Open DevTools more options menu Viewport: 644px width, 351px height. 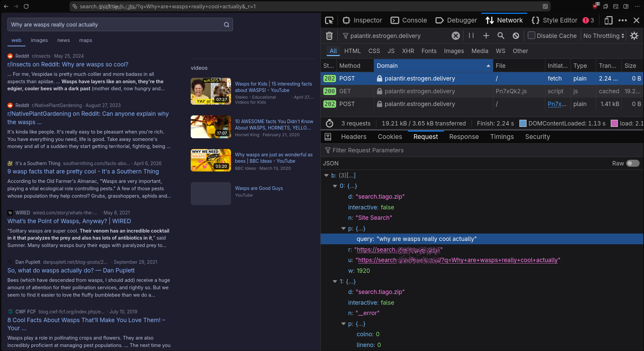623,20
